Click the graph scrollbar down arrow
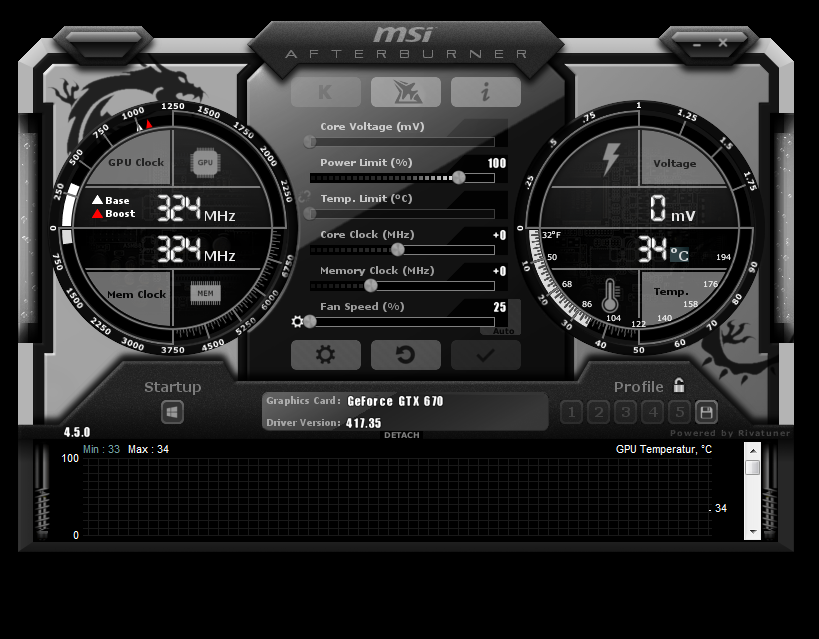Viewport: 819px width, 639px height. [753, 532]
